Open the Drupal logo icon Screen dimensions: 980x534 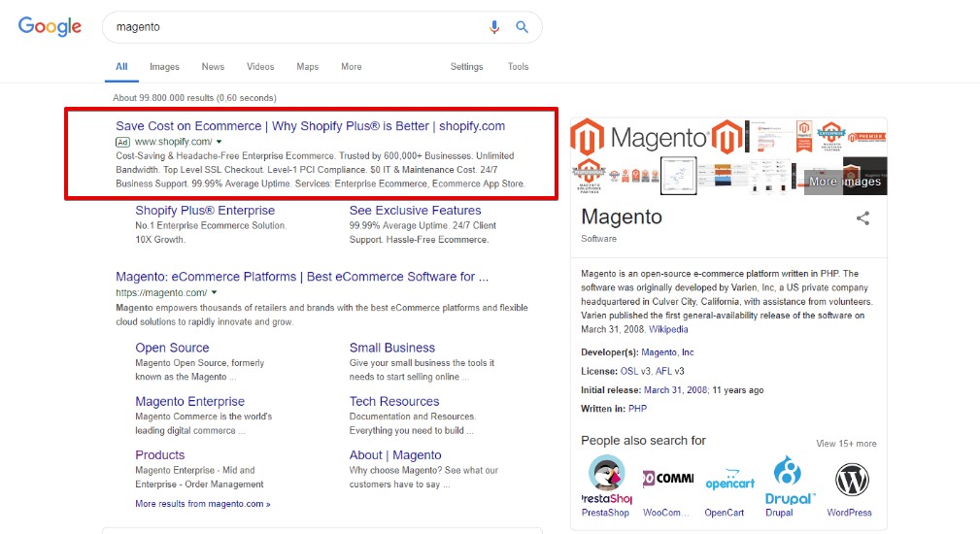tap(790, 479)
